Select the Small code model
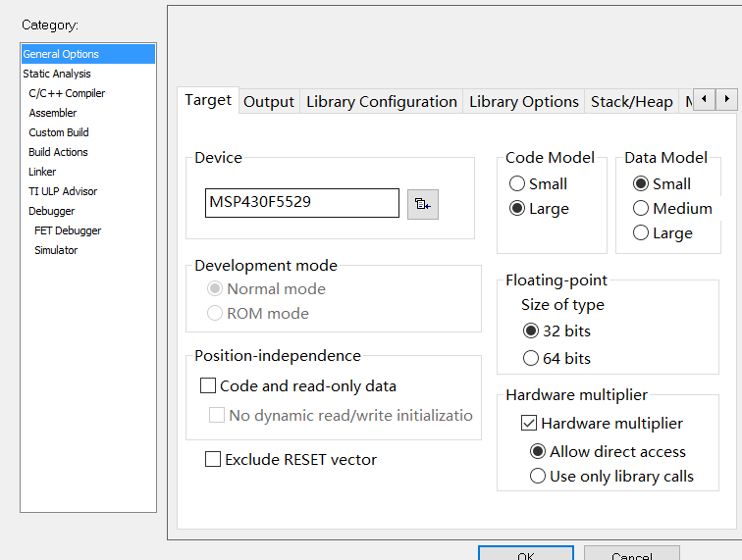 517,183
